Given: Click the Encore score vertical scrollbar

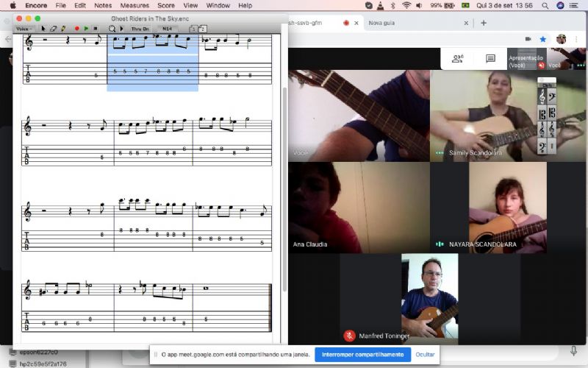Looking at the screenshot, I should click(284, 190).
